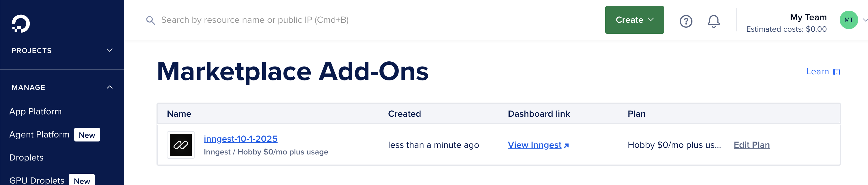Expand the Projects section
The image size is (868, 185).
pos(109,50)
